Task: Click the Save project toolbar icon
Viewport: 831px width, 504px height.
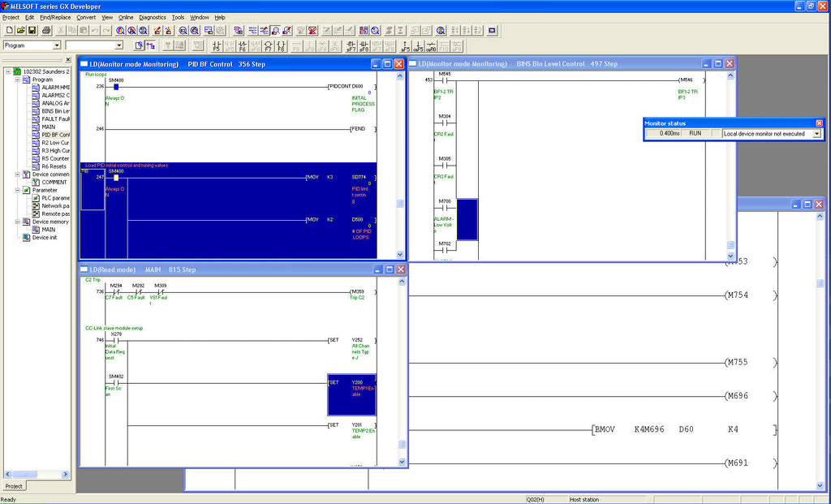Action: pyautogui.click(x=34, y=30)
